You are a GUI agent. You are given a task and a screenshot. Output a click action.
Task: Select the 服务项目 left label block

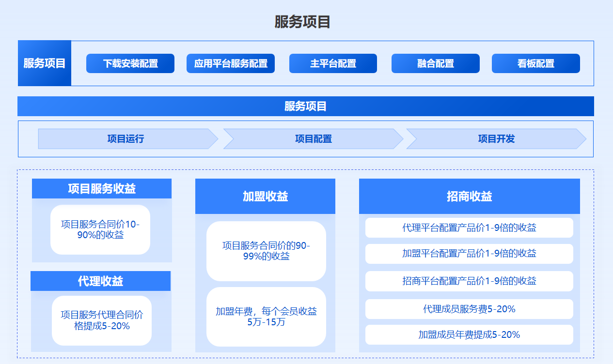coord(45,63)
